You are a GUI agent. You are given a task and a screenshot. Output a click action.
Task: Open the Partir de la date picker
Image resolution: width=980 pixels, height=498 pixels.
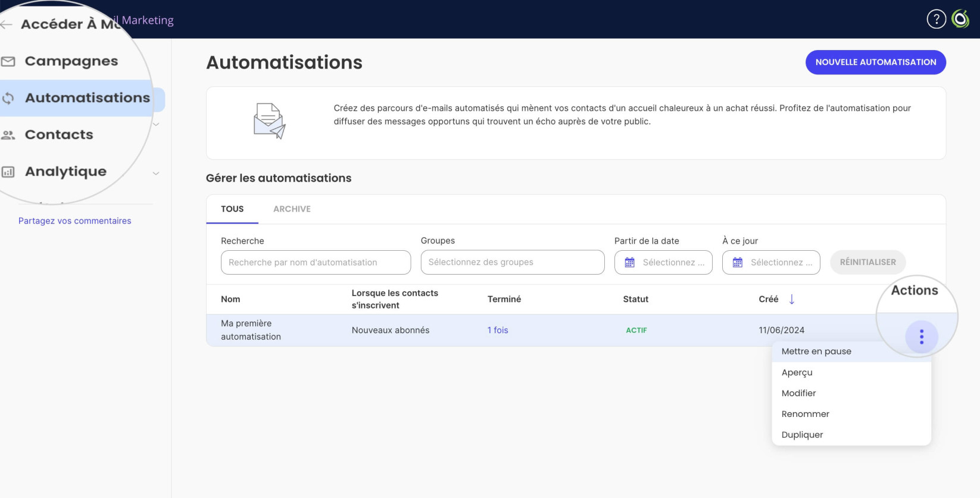(x=663, y=262)
